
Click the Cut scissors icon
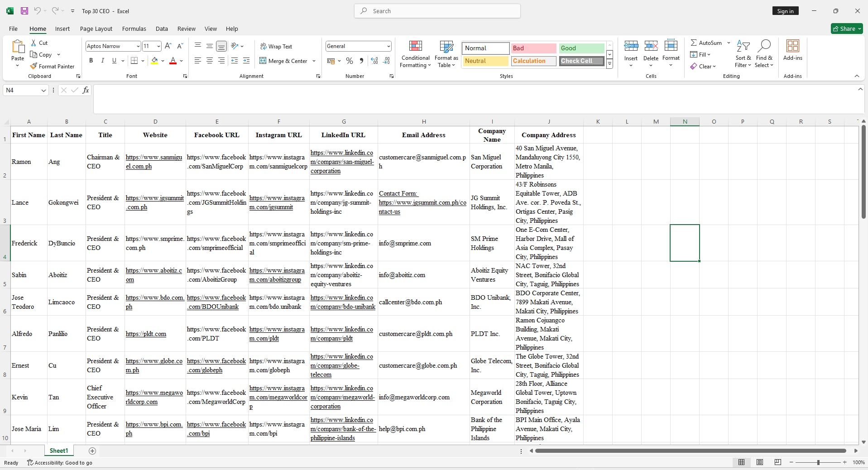[x=34, y=43]
